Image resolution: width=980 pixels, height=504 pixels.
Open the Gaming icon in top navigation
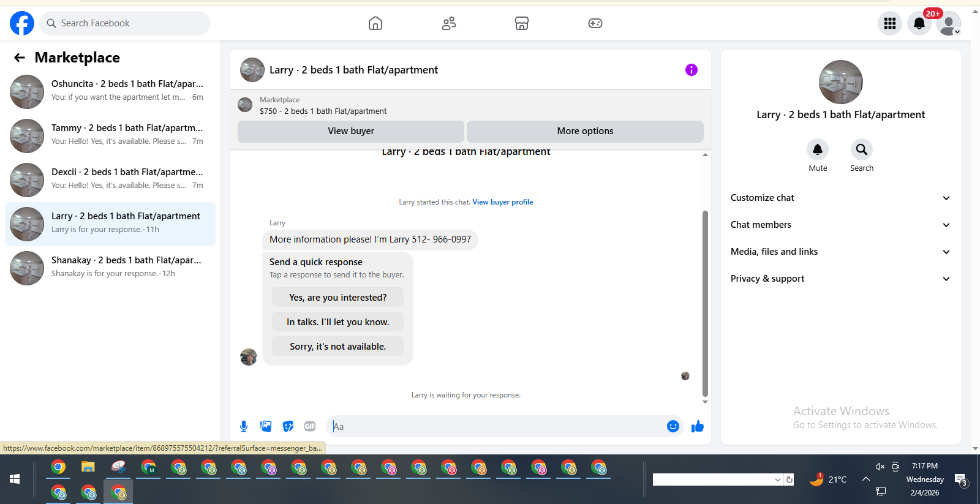[595, 23]
